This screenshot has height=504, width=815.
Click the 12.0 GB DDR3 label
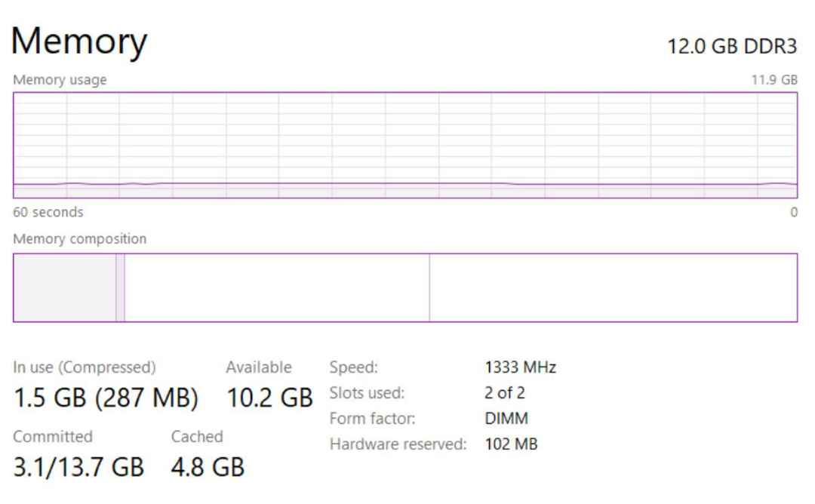click(x=732, y=47)
